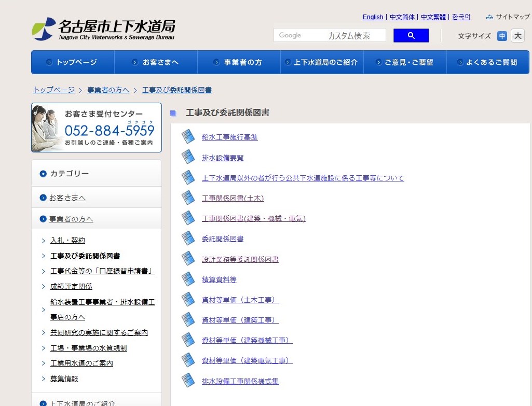Click the document icon beside 排水設備要覧
532x406 pixels.
coord(188,157)
